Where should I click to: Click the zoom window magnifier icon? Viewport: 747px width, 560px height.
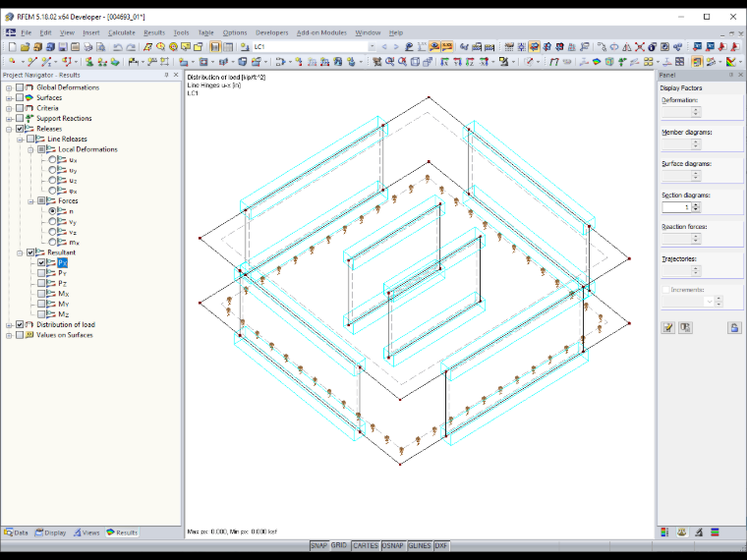pos(389,62)
